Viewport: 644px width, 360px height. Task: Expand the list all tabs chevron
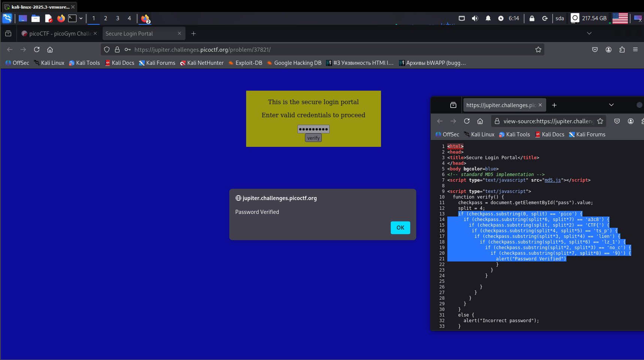[x=589, y=33]
